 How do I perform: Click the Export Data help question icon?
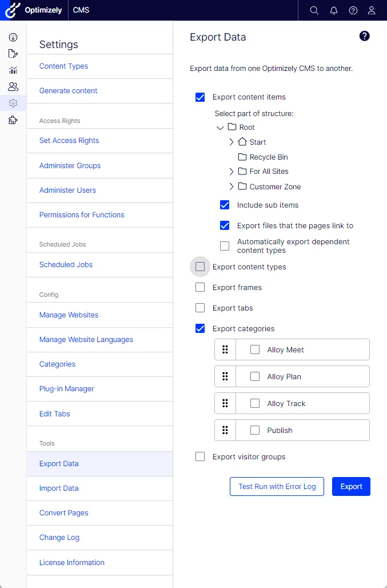365,36
